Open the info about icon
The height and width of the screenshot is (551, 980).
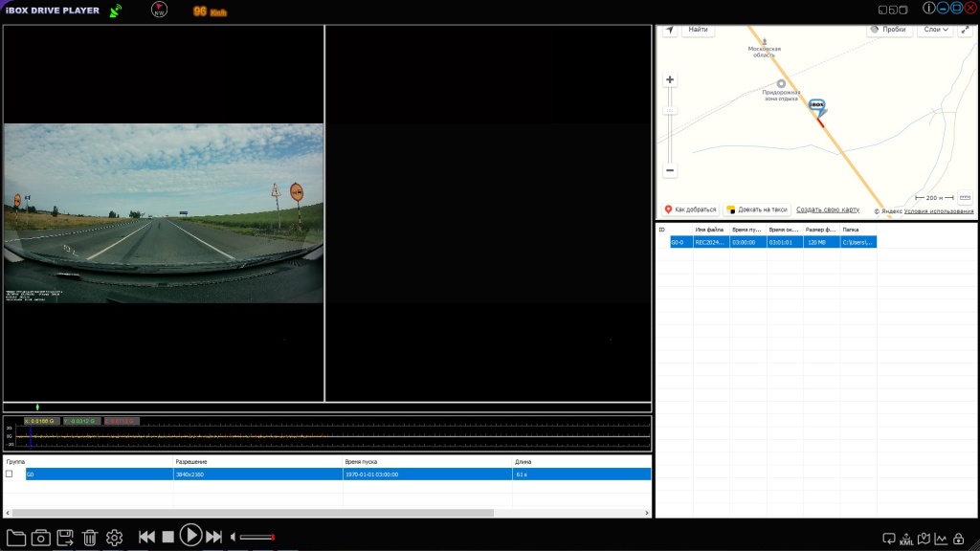928,8
